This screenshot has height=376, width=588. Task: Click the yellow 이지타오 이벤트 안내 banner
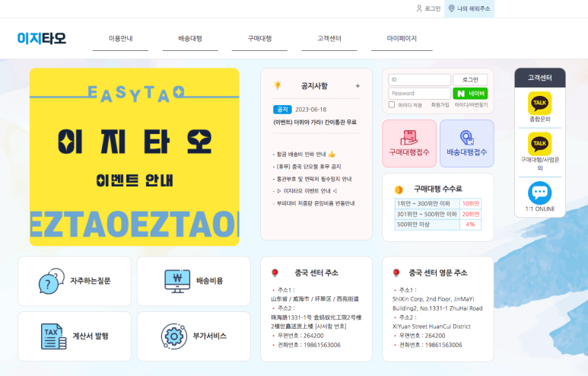click(134, 157)
